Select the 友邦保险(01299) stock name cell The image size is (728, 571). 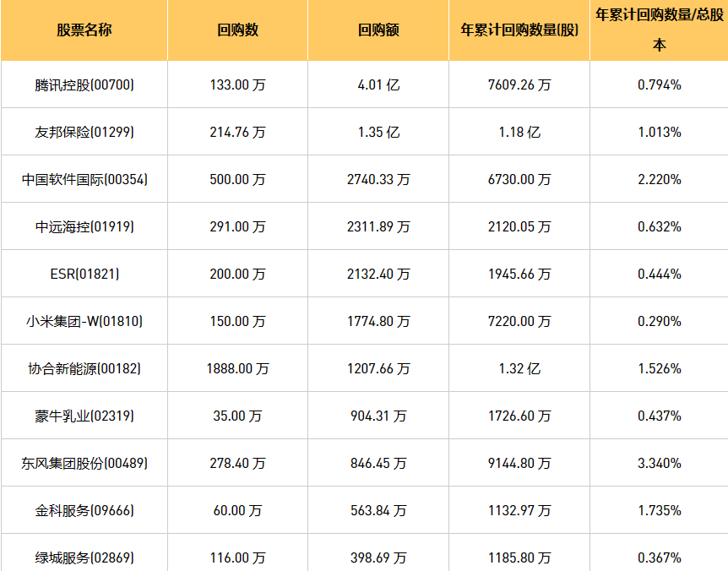[x=84, y=133]
